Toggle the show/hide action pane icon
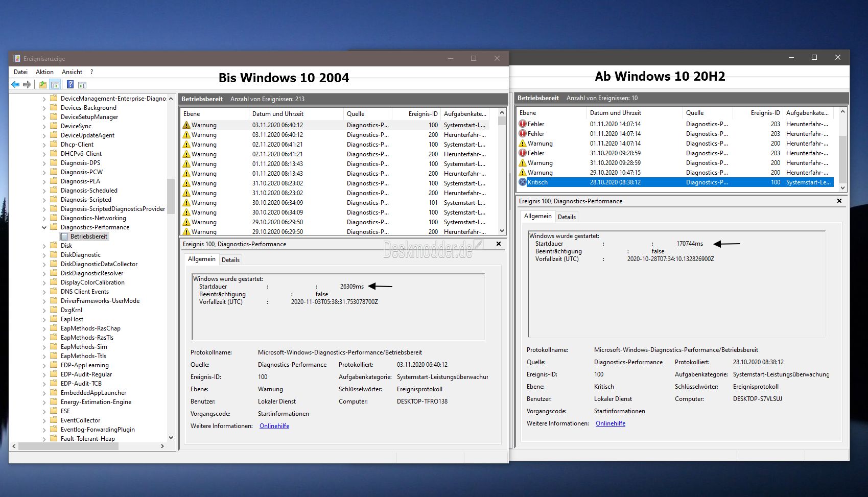 [x=82, y=84]
